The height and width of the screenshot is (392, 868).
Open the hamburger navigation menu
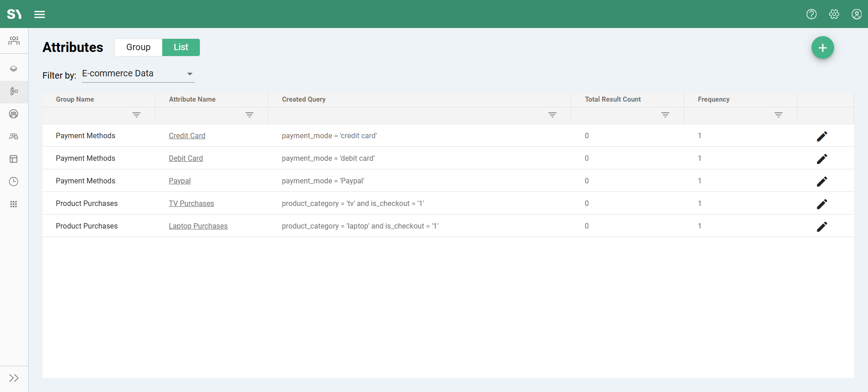pos(40,14)
